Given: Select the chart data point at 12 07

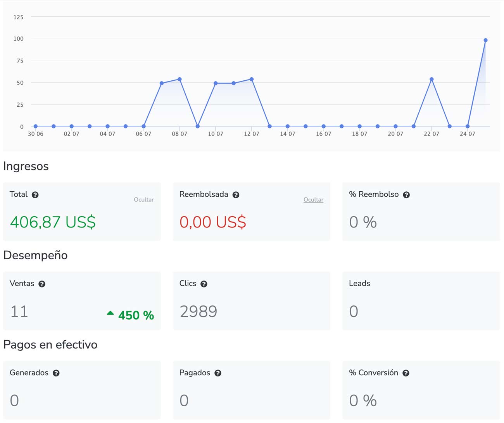Looking at the screenshot, I should [252, 79].
